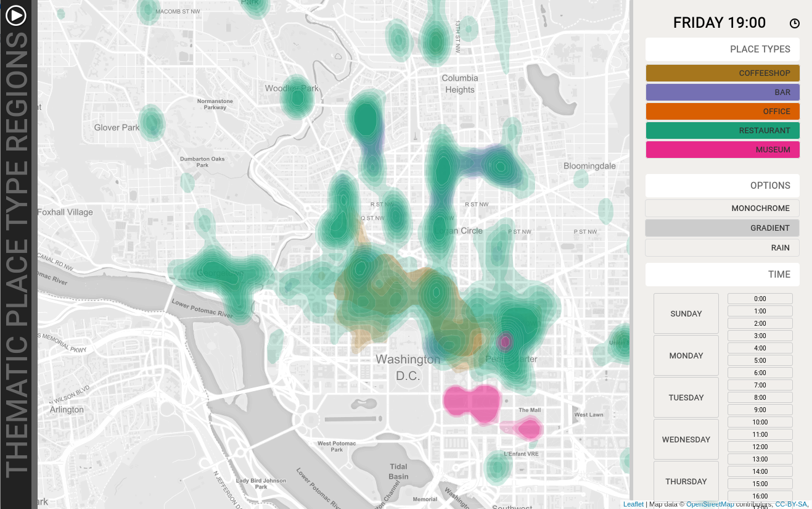Choose Tuesday in the day list
This screenshot has height=509, width=812.
click(x=686, y=397)
